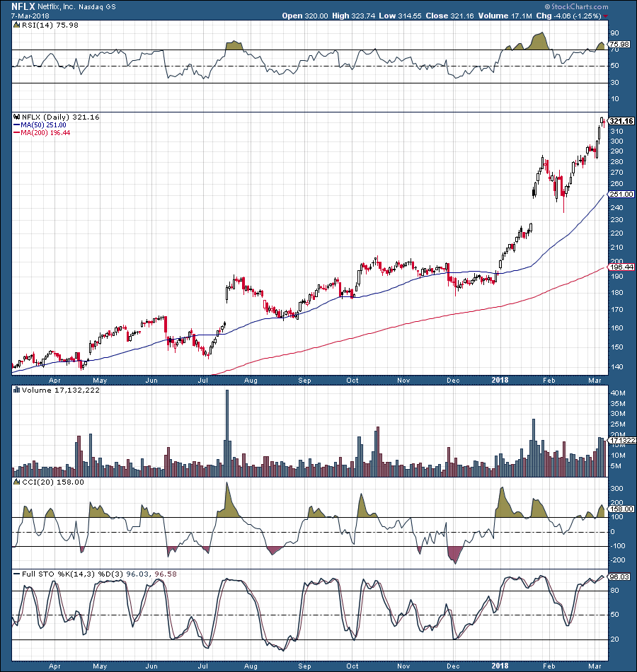Click the "Netflix, Inc." company name
The height and width of the screenshot is (672, 637).
tap(57, 7)
